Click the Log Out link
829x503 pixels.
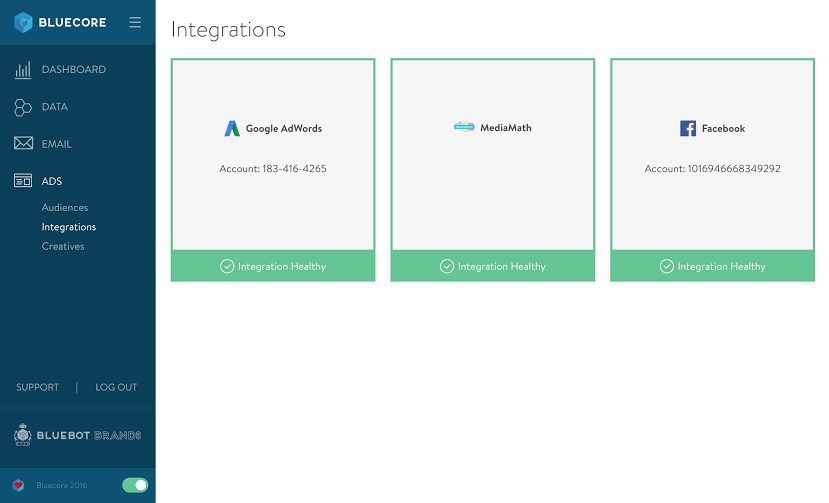point(116,387)
